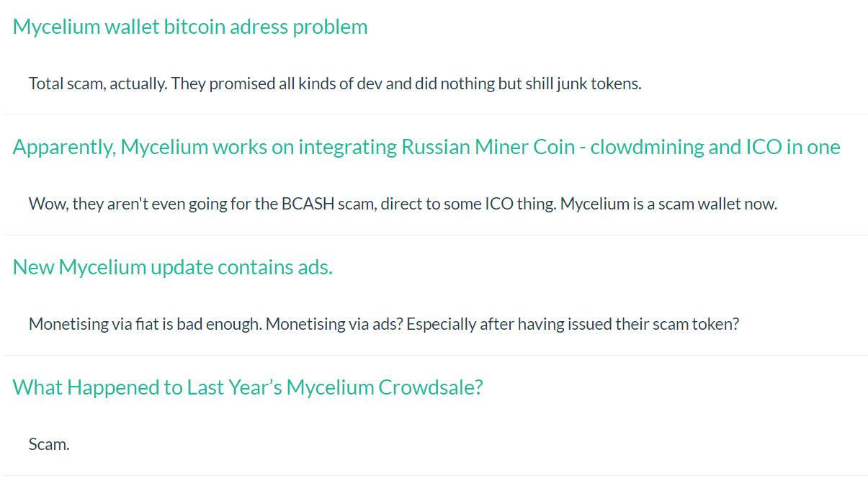Click the comment mentioning the BCASH scam
The image size is (868, 486).
pyautogui.click(x=403, y=204)
